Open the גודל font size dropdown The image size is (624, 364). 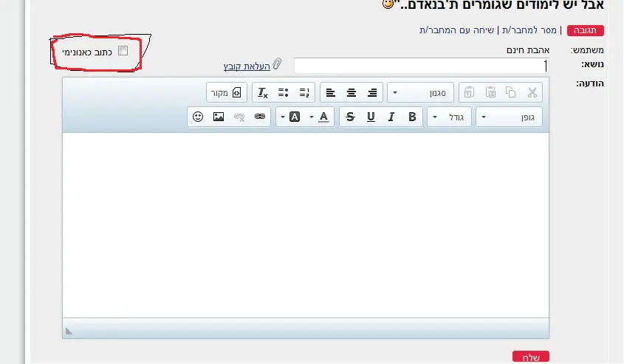coord(451,117)
